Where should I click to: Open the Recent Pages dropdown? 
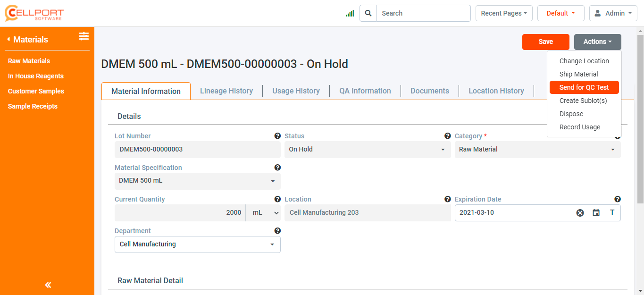pyautogui.click(x=503, y=13)
